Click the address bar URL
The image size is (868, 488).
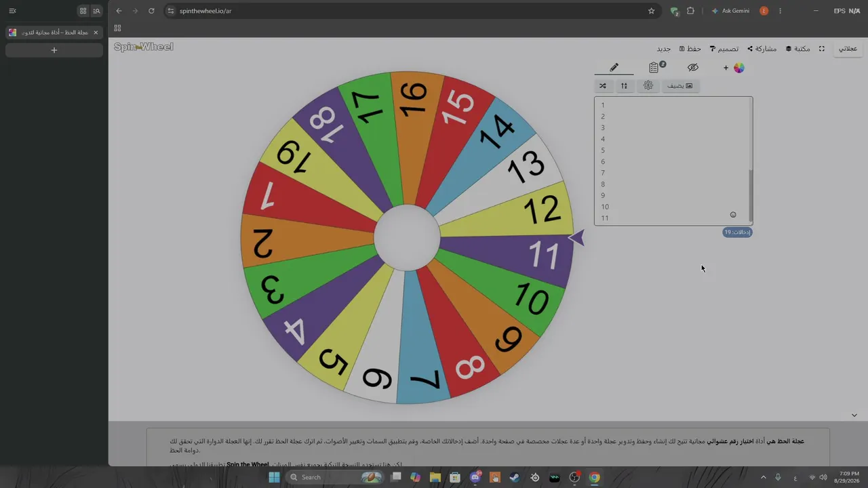pyautogui.click(x=205, y=11)
